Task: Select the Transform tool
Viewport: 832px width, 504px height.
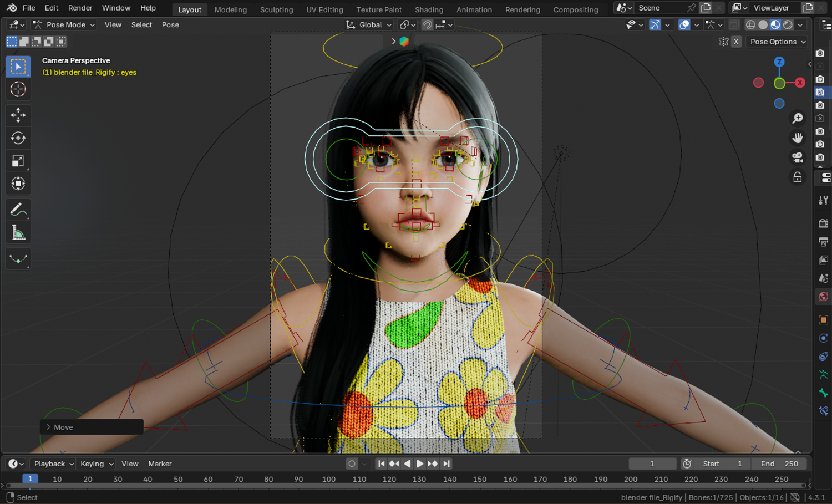Action: pos(18,184)
